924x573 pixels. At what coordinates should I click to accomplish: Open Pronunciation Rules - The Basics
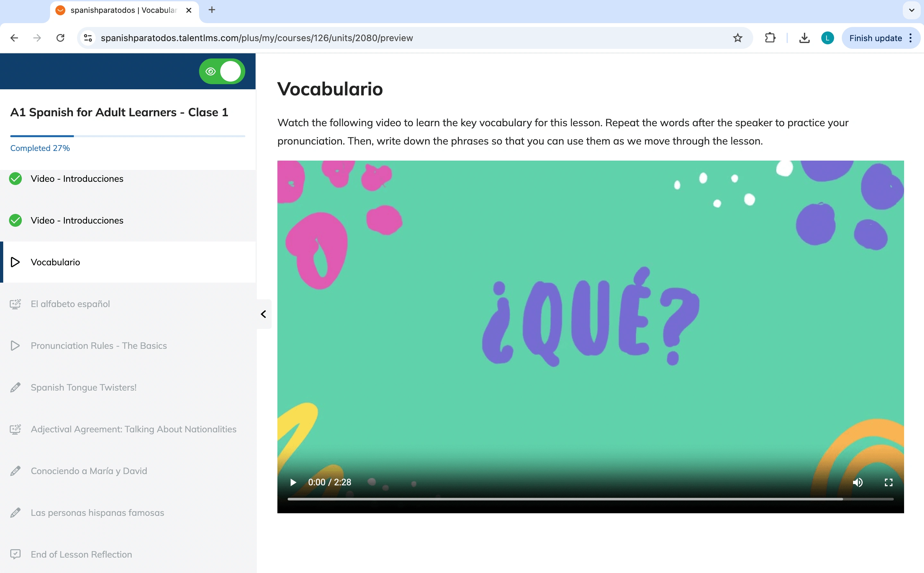tap(128, 345)
